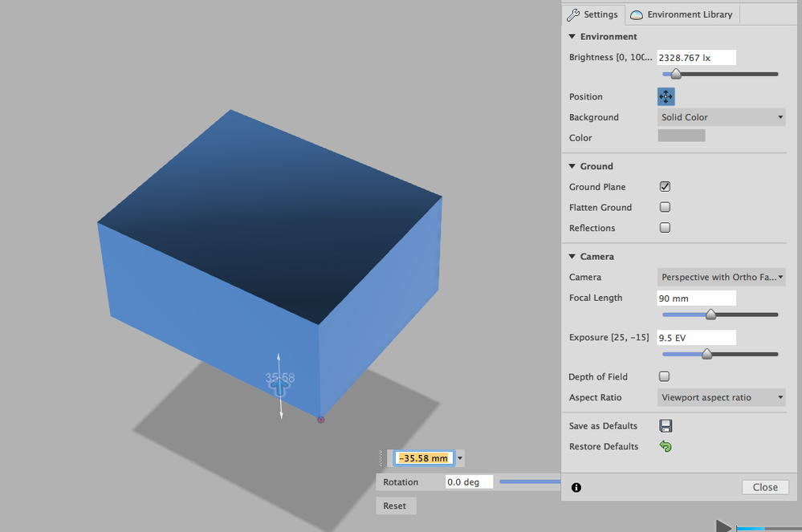Collapse the Camera section
Screen dimensions: 802x532
tap(572, 257)
